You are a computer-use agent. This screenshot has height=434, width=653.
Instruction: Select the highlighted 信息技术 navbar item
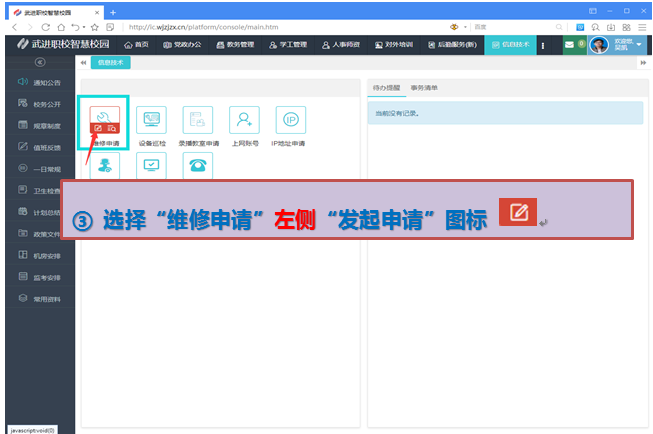pyautogui.click(x=511, y=45)
